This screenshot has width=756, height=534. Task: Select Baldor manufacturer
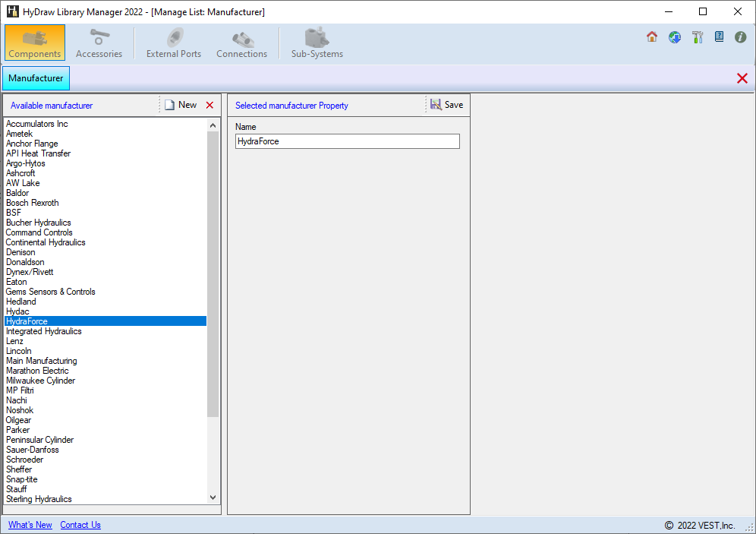(x=106, y=193)
